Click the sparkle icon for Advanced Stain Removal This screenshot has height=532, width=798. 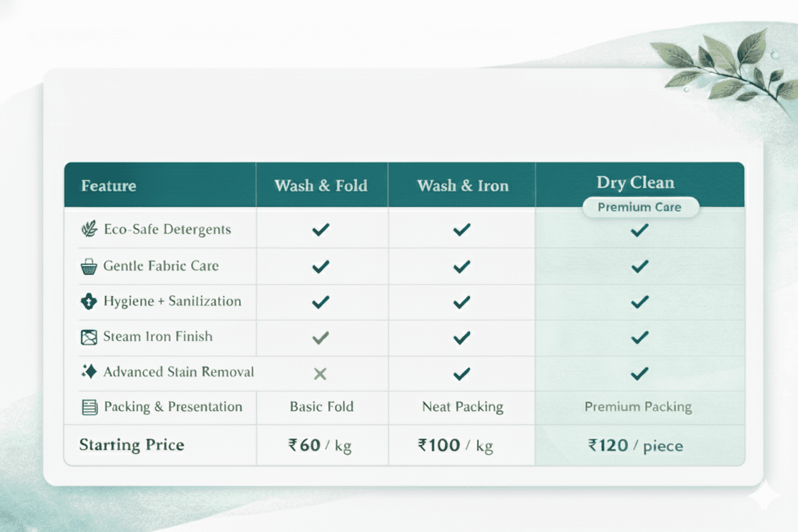89,372
